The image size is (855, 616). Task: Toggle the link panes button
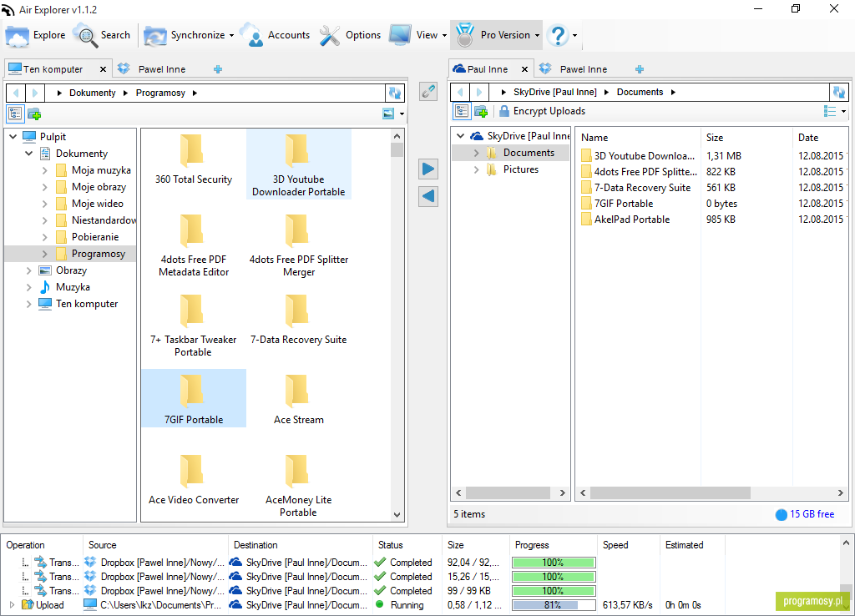(x=428, y=91)
